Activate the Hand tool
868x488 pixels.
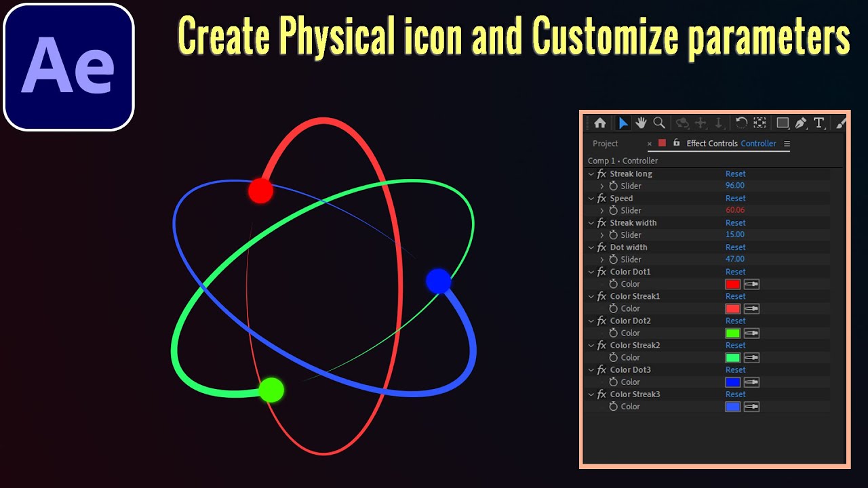coord(640,123)
